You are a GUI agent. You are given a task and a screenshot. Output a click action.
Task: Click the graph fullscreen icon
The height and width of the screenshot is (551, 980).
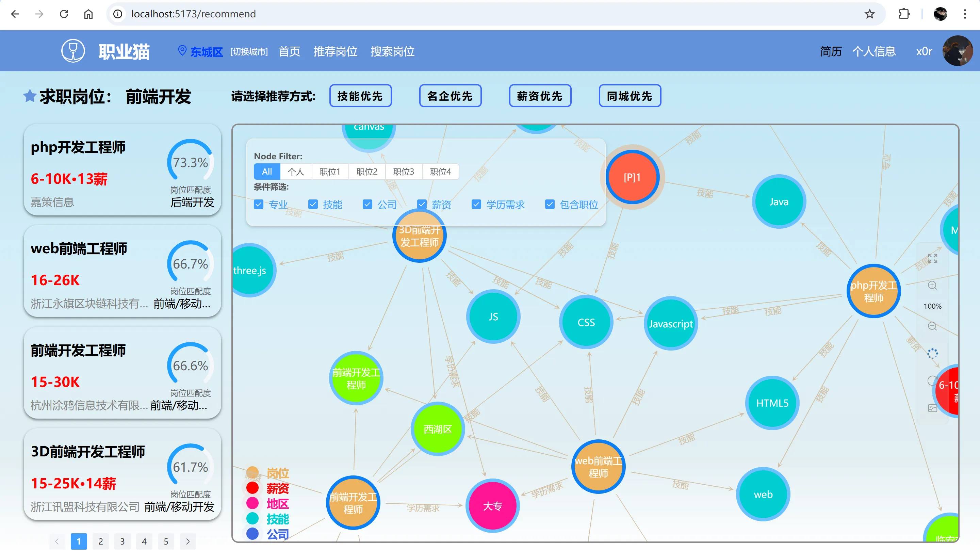[932, 258]
